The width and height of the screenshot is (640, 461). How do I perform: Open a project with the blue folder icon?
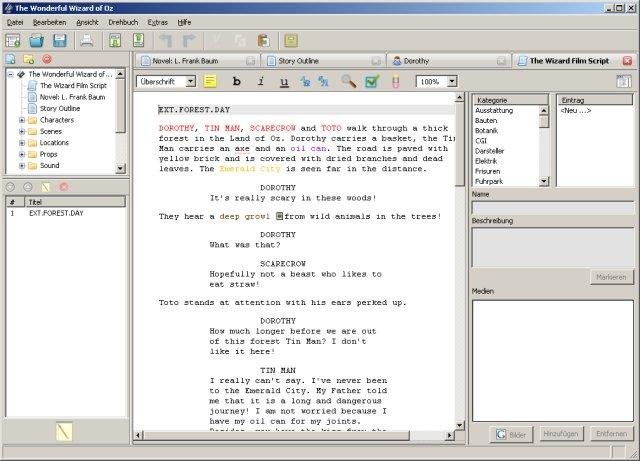[x=36, y=41]
